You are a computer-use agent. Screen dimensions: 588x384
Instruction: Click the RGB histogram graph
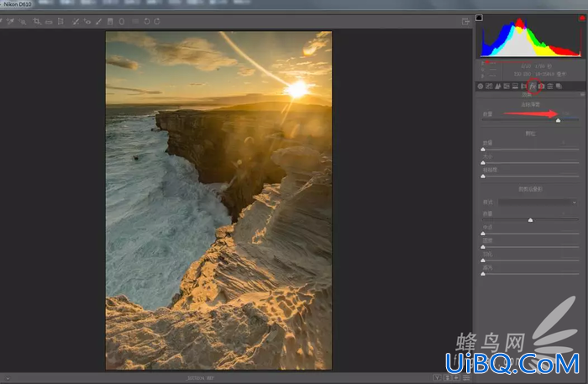tap(530, 36)
